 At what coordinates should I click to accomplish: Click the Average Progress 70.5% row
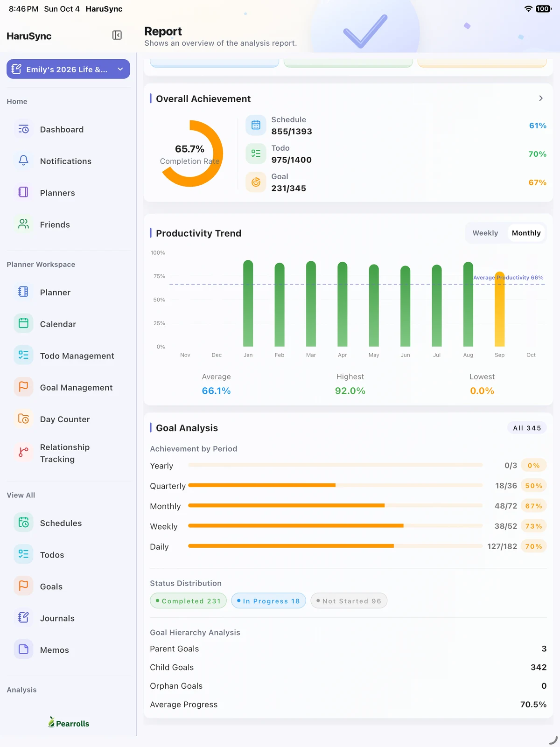tap(348, 705)
